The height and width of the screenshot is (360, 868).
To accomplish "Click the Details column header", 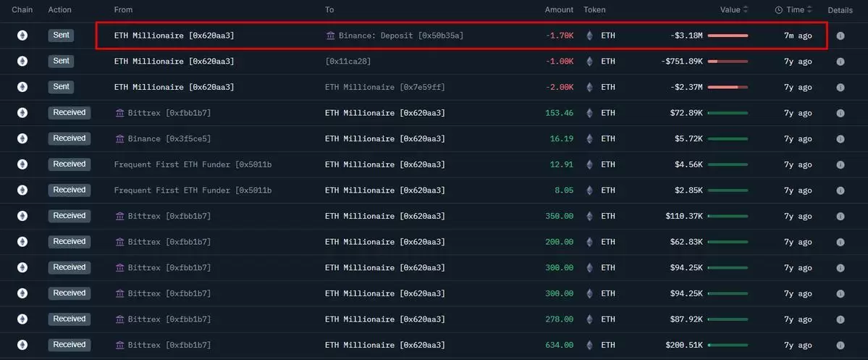I will [x=840, y=10].
